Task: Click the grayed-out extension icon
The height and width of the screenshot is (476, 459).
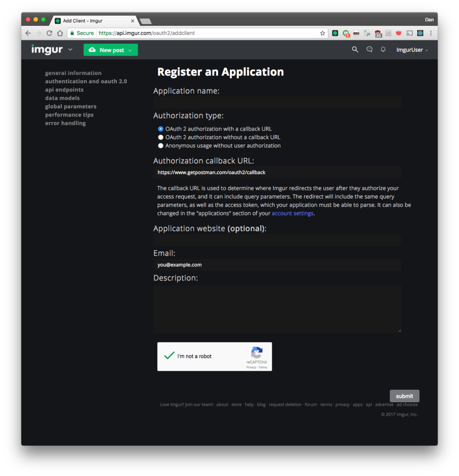Action: [388, 33]
